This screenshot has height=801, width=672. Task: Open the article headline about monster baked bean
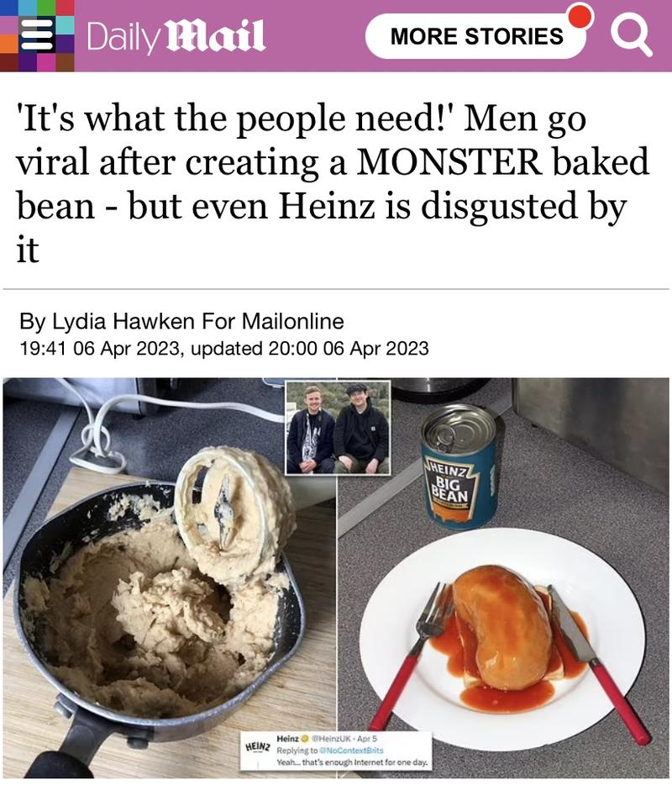coord(332,182)
